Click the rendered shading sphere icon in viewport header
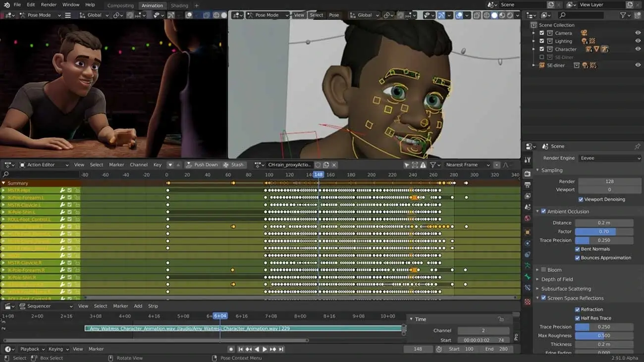The width and height of the screenshot is (644, 362). pos(510,15)
